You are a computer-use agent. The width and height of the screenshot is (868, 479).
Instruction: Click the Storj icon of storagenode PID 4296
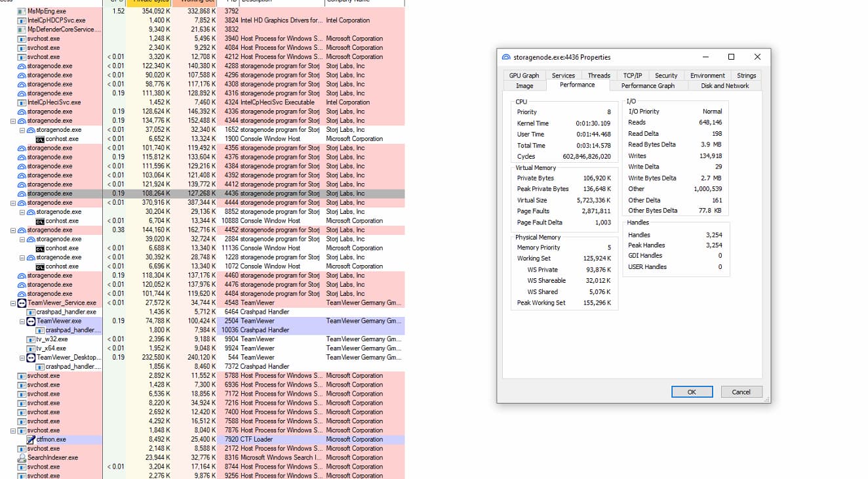[22, 75]
